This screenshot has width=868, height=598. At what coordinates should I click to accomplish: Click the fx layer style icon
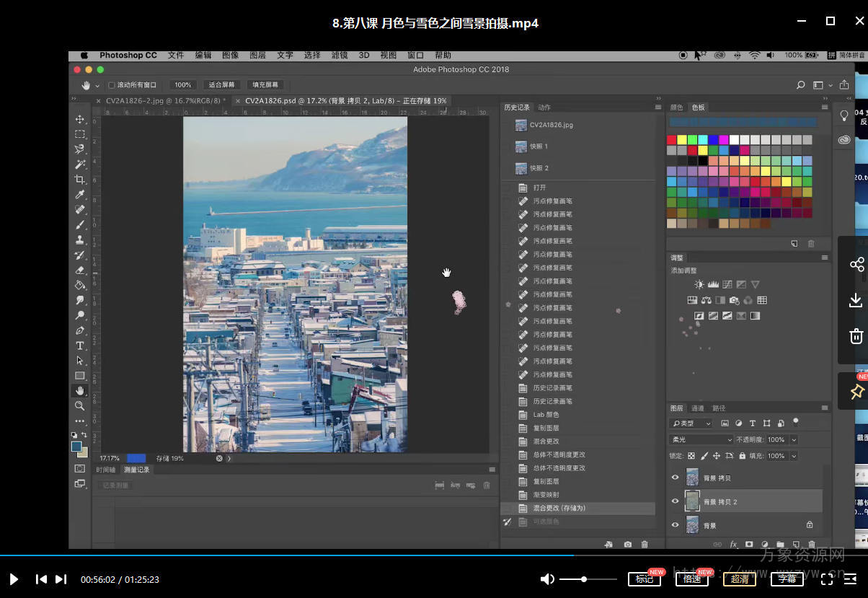tap(734, 544)
